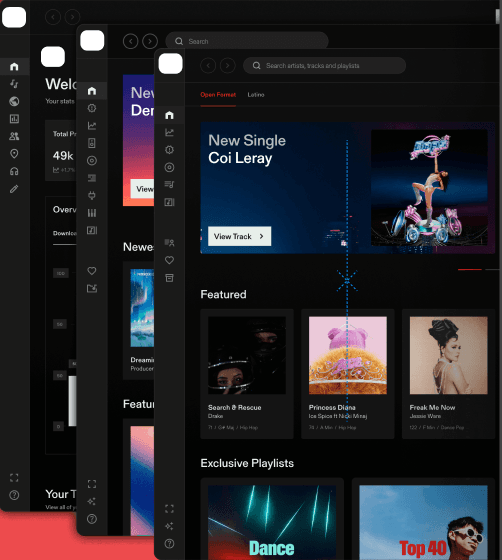The image size is (502, 560).
Task: Open the playlist queue icon in front window sidebar
Action: [x=169, y=185]
